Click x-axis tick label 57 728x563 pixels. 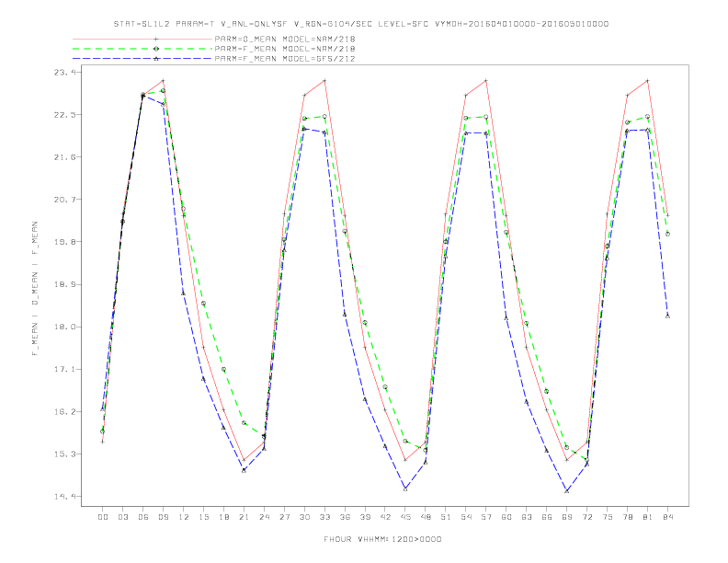coord(486,517)
